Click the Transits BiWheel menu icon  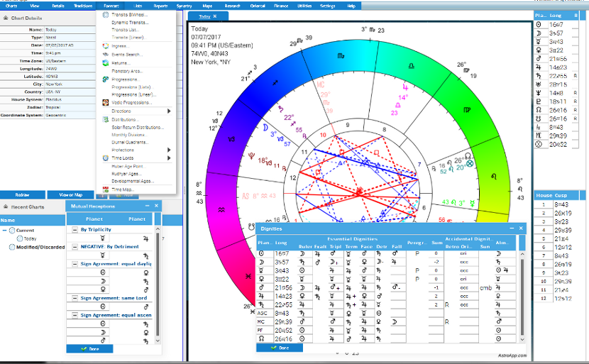[x=105, y=14]
